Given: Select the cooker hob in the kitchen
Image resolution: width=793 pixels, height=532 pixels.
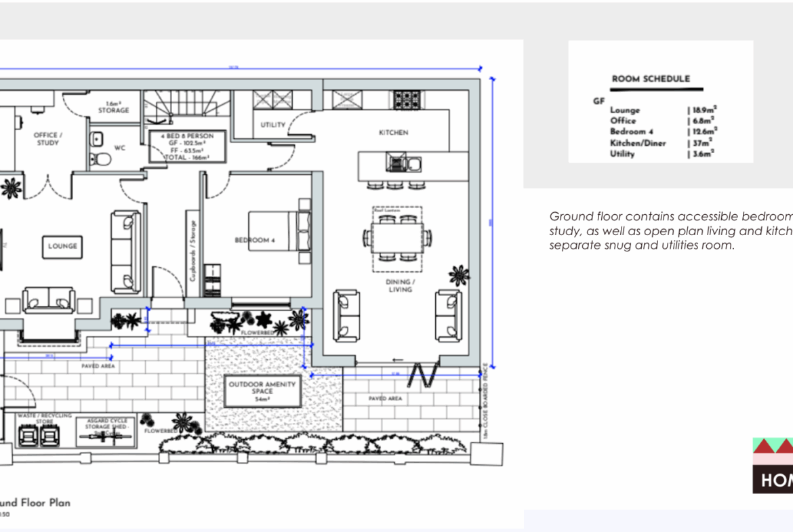Looking at the screenshot, I should coord(407,99).
